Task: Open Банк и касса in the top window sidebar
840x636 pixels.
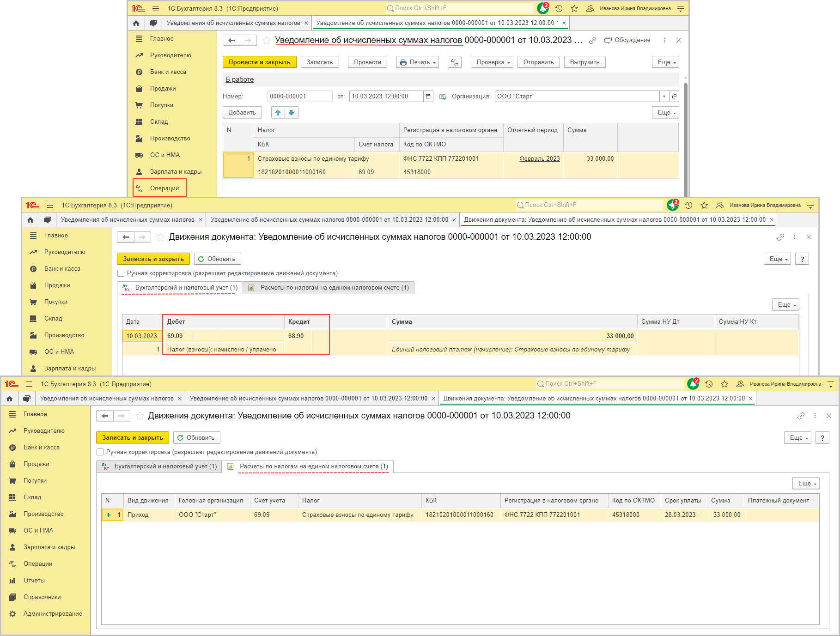Action: (x=168, y=72)
